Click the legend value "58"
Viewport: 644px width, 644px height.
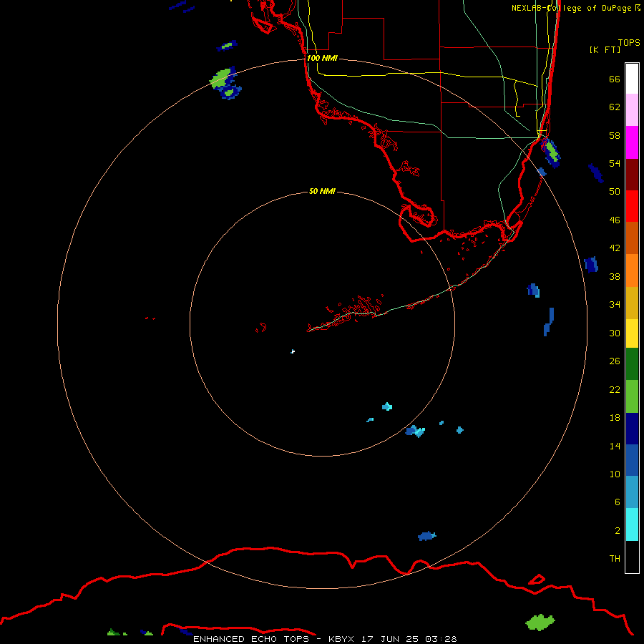pyautogui.click(x=615, y=135)
